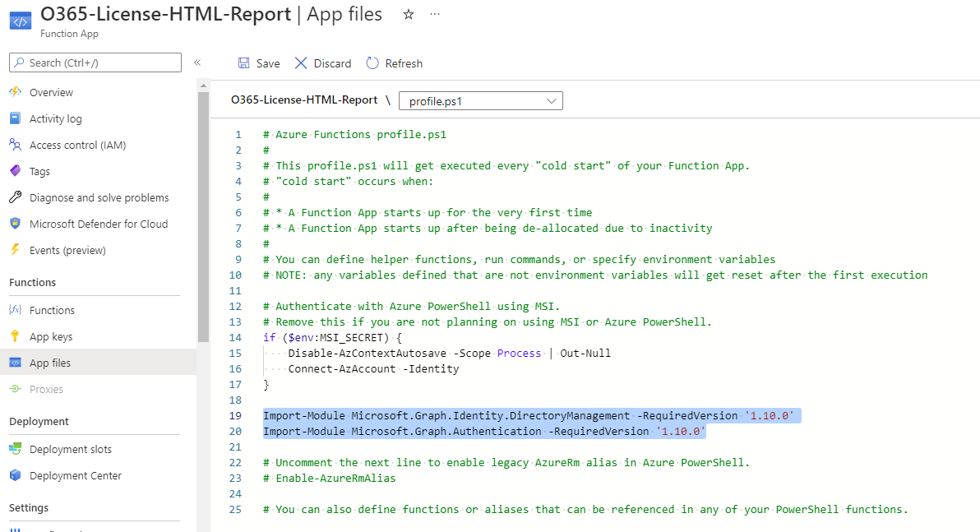This screenshot has height=532, width=980.
Task: Click the '# Azure Functions profile.ps1' comment
Action: [x=354, y=134]
